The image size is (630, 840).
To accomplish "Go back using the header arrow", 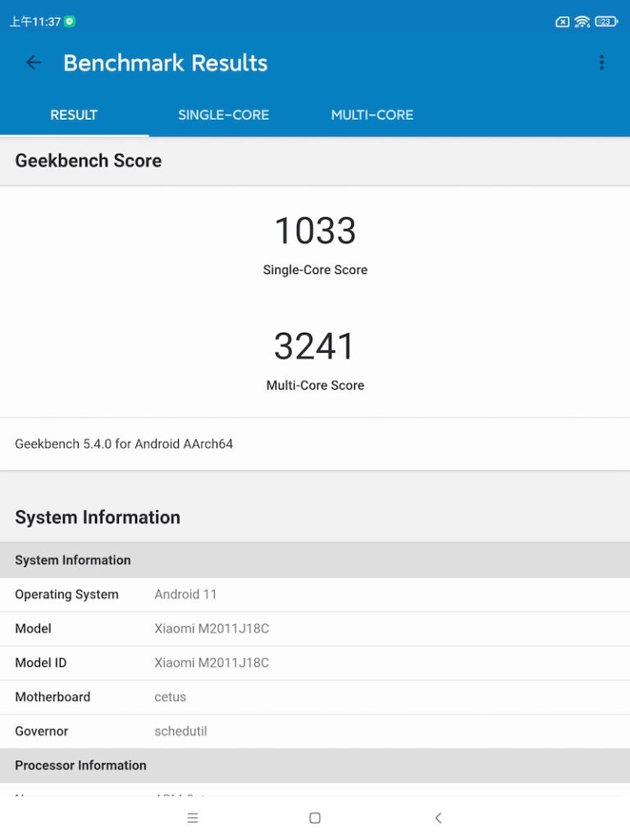I will tap(34, 62).
